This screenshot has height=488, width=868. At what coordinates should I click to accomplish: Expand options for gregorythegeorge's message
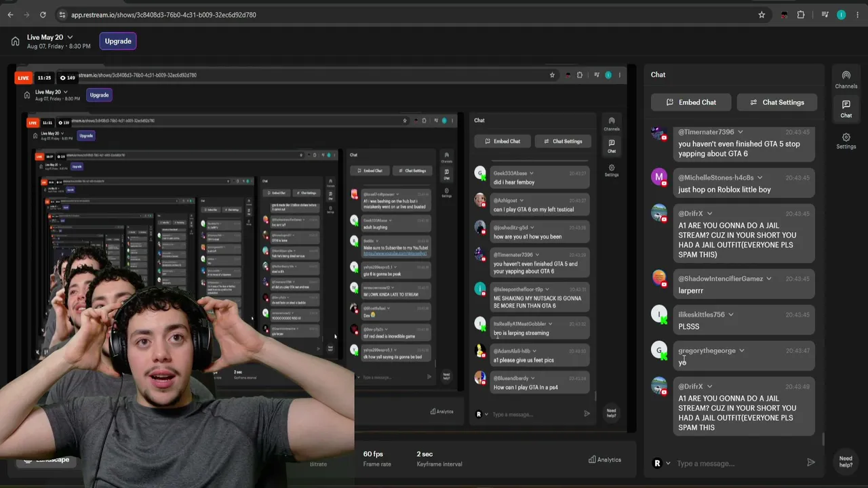[x=741, y=350]
